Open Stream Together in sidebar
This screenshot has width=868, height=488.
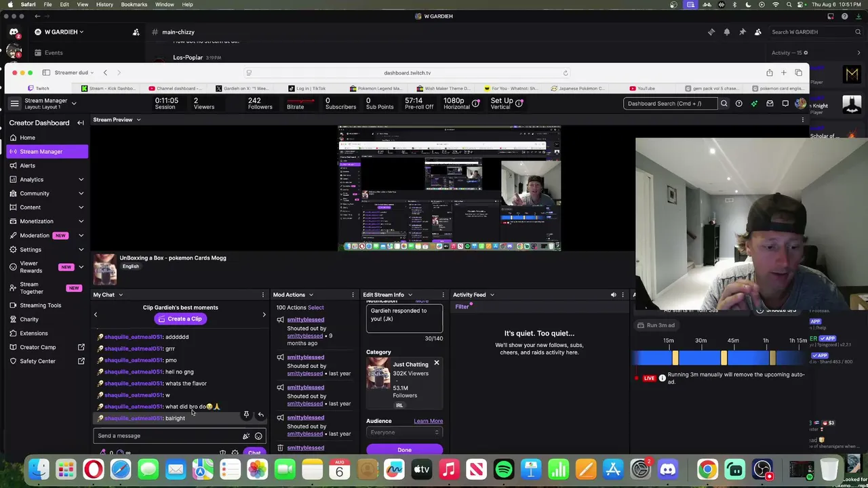point(47,288)
